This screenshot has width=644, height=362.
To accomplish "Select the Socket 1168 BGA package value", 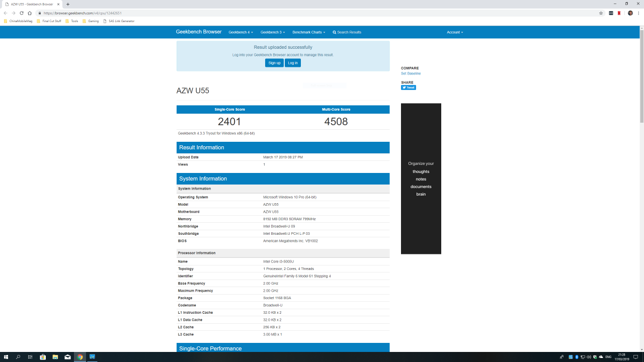I will point(277,298).
